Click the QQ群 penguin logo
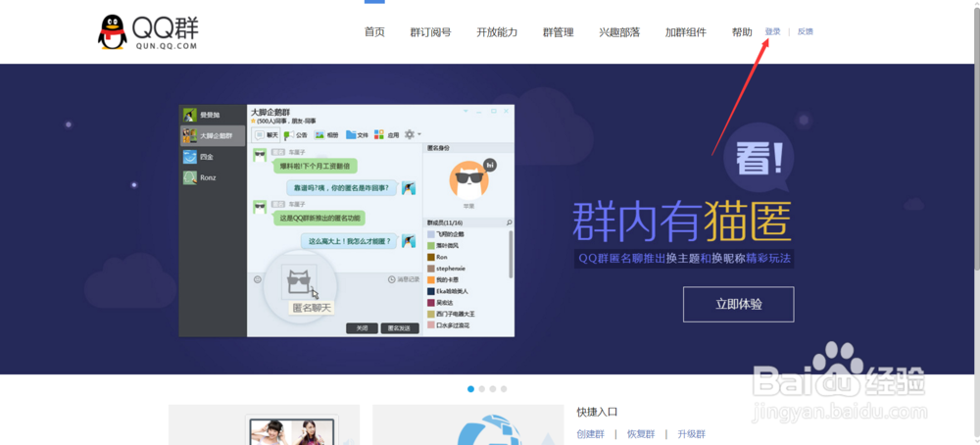 [x=149, y=32]
